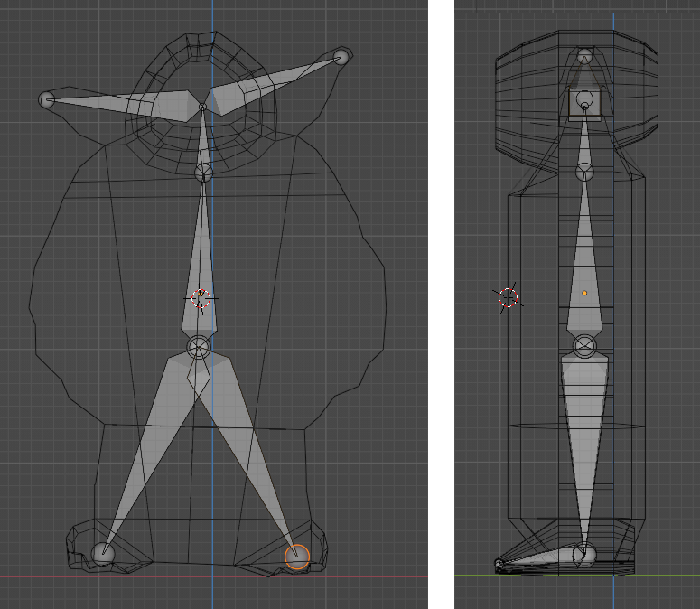Select the crossed-circle hip root joint in front view
The width and height of the screenshot is (700, 609).
[x=199, y=347]
